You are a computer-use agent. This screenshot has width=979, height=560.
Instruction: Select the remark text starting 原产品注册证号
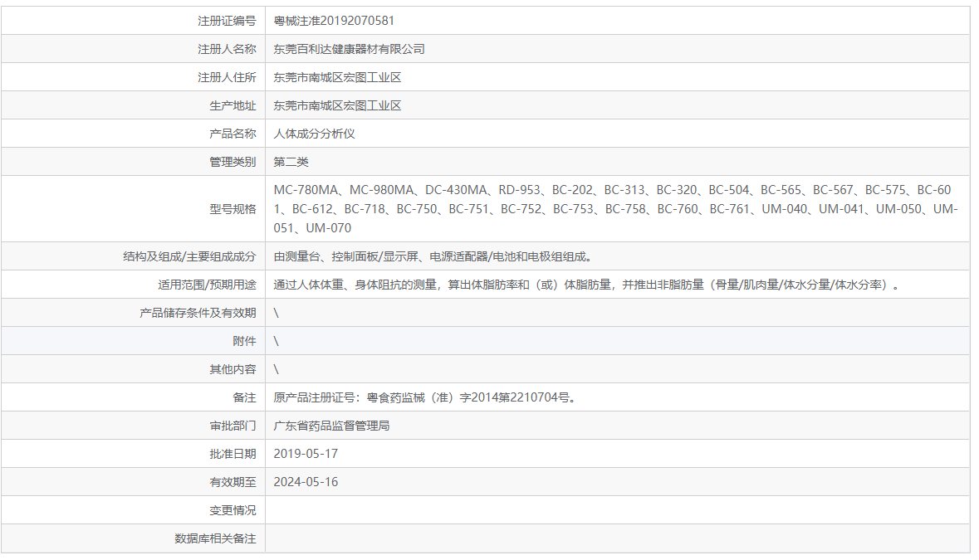coord(424,398)
